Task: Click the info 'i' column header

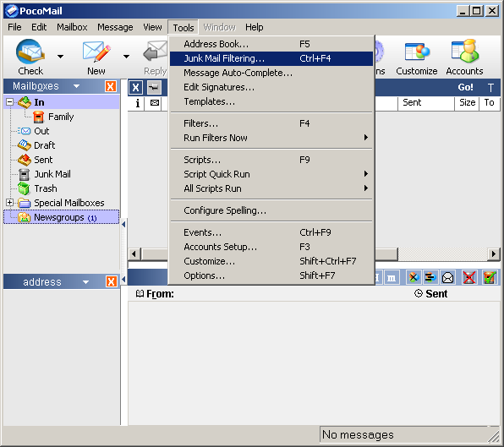Action: [138, 103]
